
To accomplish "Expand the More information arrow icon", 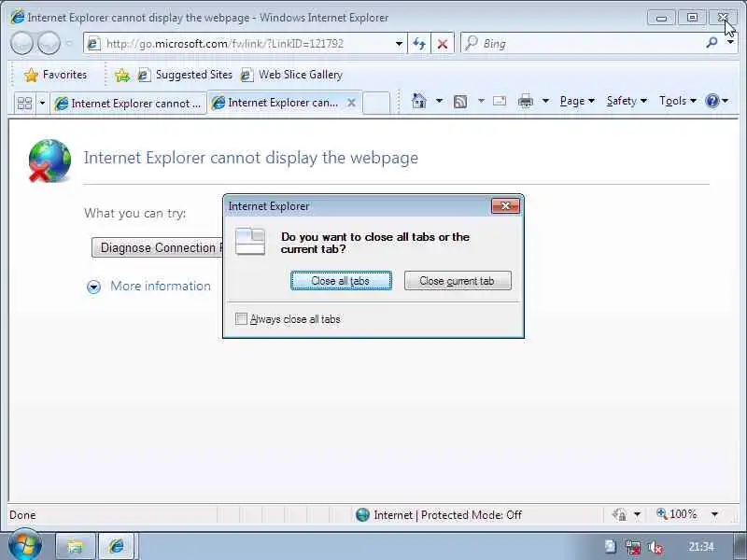I will (x=94, y=287).
